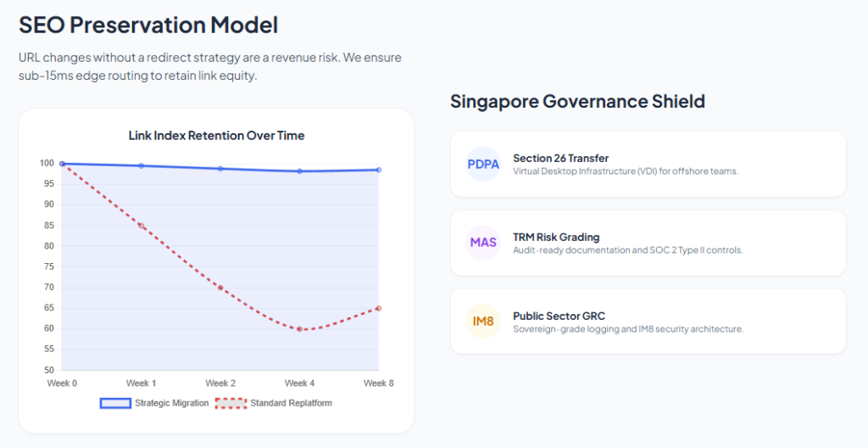The image size is (868, 448).
Task: Open the Section 26 Transfer card
Action: pyautogui.click(x=648, y=164)
